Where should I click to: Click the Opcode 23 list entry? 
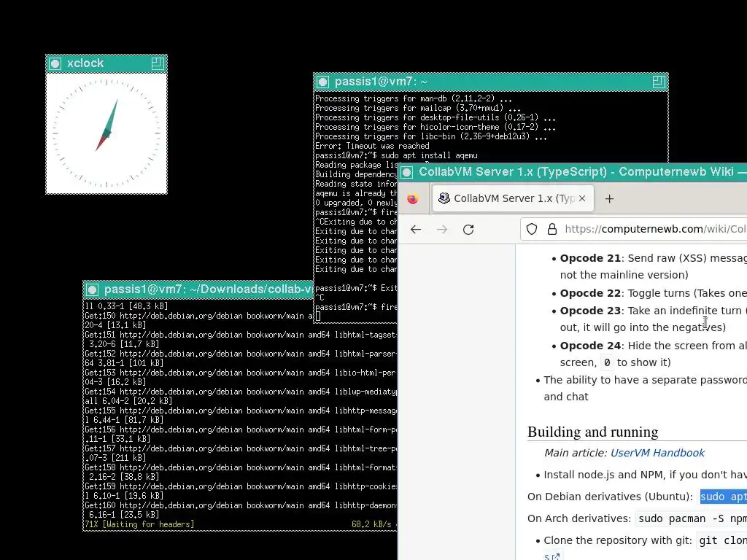(653, 319)
